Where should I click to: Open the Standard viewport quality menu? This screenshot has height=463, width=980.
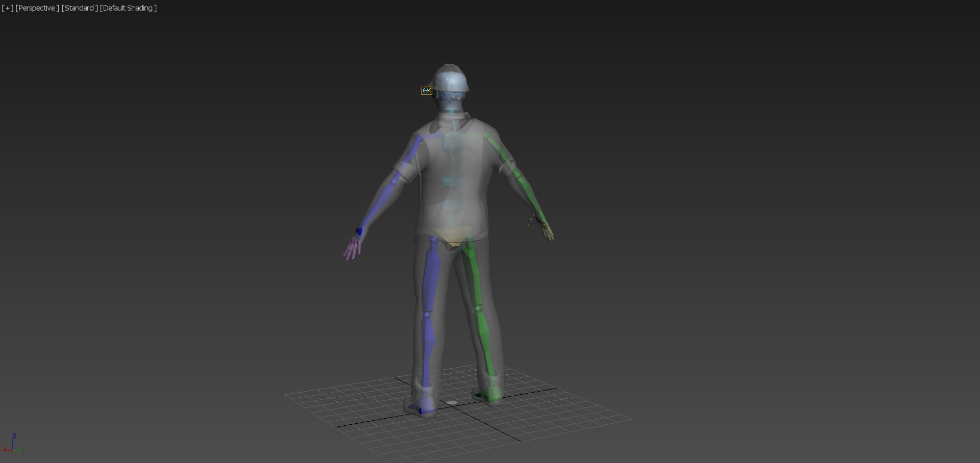(x=80, y=8)
